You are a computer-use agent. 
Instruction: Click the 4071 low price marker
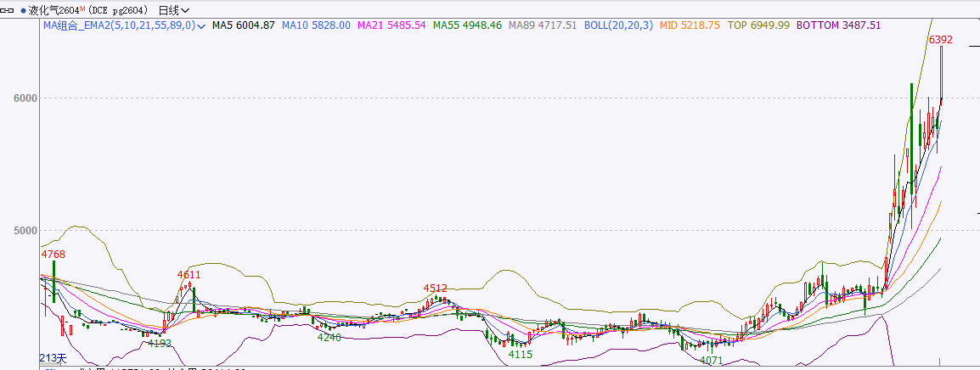click(x=711, y=361)
